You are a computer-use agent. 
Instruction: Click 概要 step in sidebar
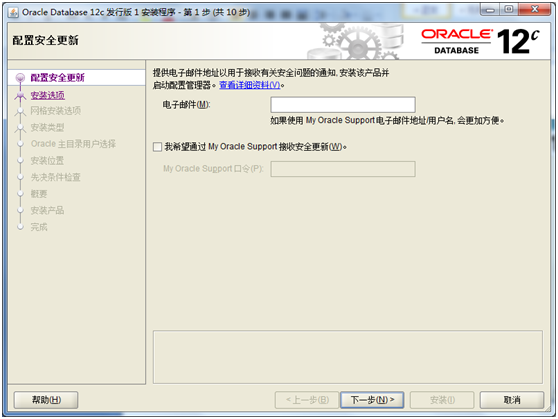(x=39, y=194)
